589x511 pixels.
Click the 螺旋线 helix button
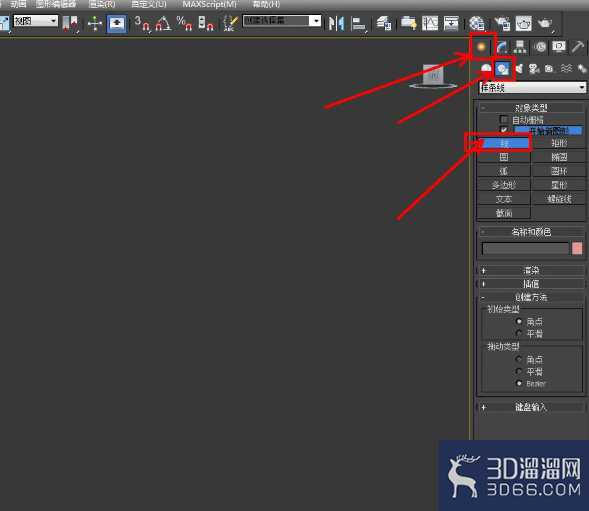pyautogui.click(x=559, y=199)
